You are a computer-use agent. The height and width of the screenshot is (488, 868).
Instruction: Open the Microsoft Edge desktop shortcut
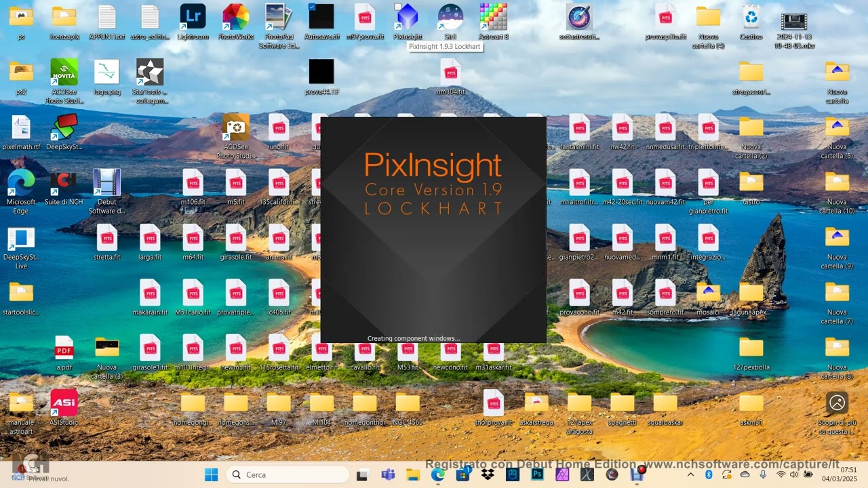coord(21,182)
